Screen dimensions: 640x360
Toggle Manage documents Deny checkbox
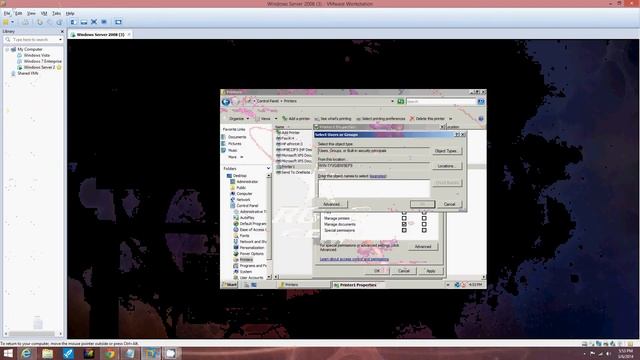(x=424, y=224)
